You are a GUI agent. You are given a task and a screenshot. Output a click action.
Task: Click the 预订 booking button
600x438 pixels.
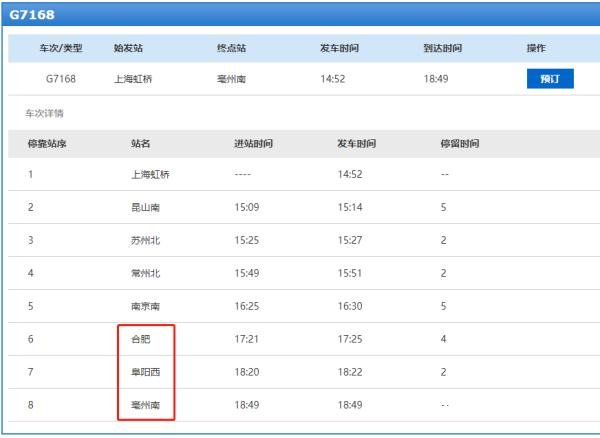pyautogui.click(x=549, y=79)
